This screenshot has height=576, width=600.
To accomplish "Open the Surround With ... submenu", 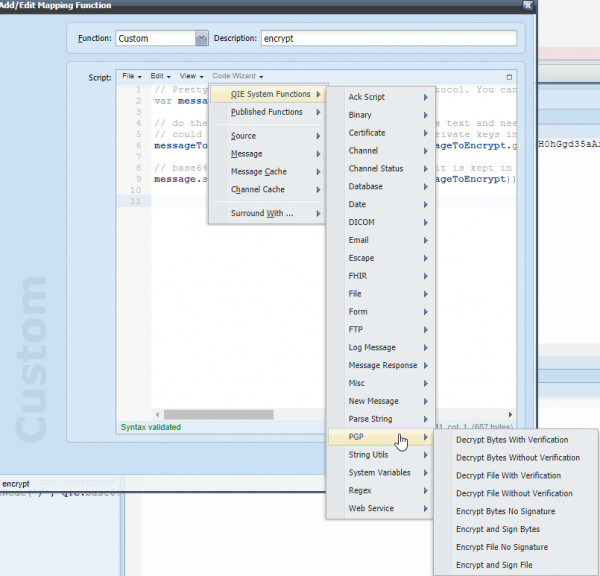I will click(268, 213).
